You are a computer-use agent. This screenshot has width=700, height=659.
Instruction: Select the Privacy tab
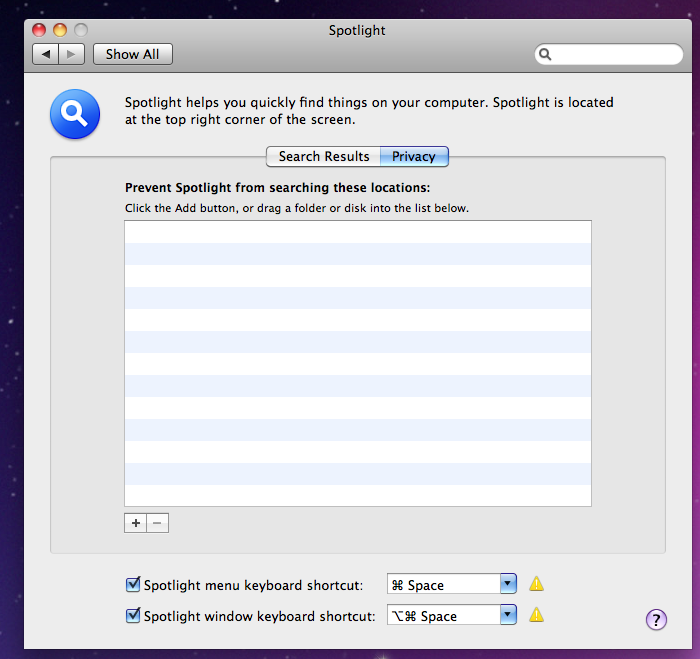click(414, 157)
